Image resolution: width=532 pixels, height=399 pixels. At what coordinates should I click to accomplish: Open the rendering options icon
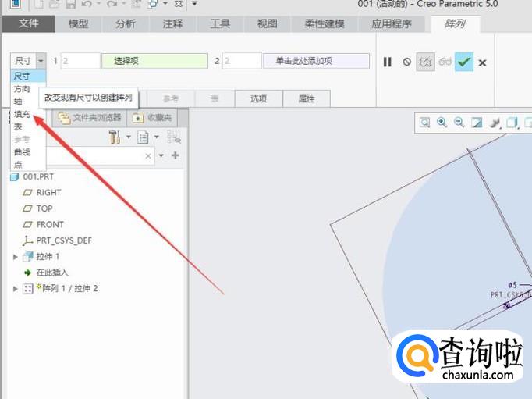point(495,123)
